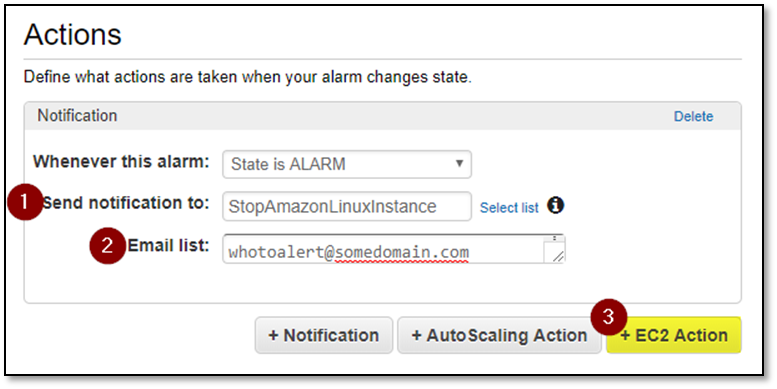The image size is (777, 389).
Task: Click the Notification panel header
Action: coord(383,116)
